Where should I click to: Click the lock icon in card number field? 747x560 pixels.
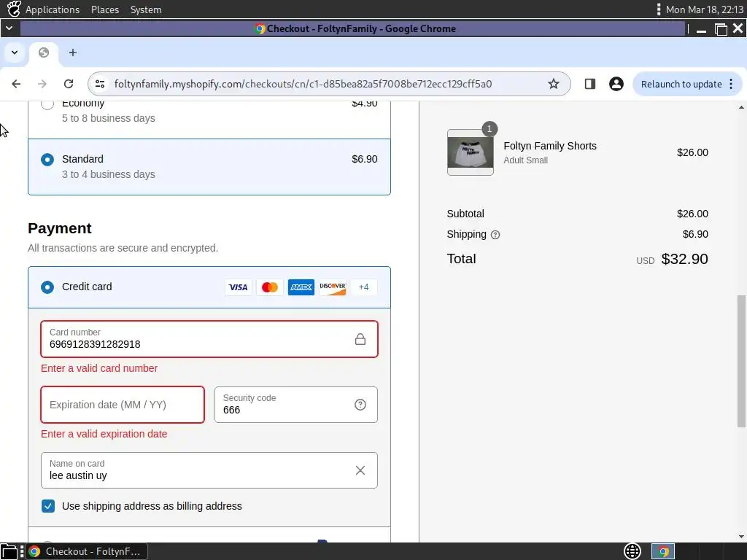pyautogui.click(x=360, y=339)
